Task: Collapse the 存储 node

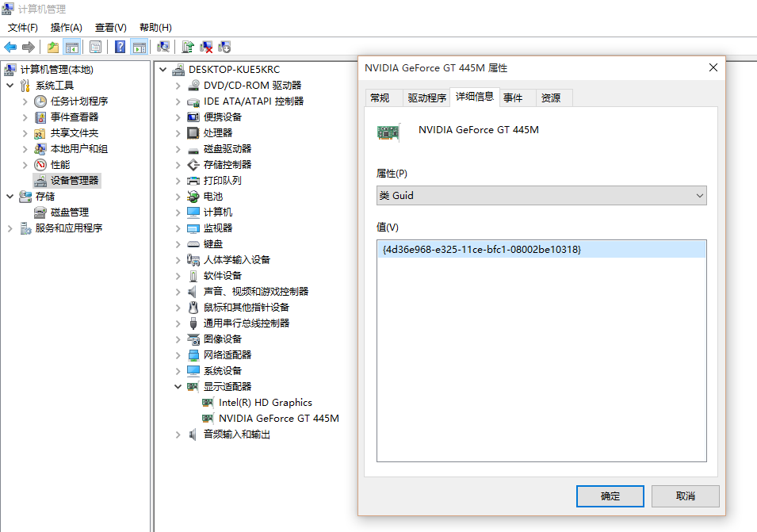Action: tap(10, 197)
